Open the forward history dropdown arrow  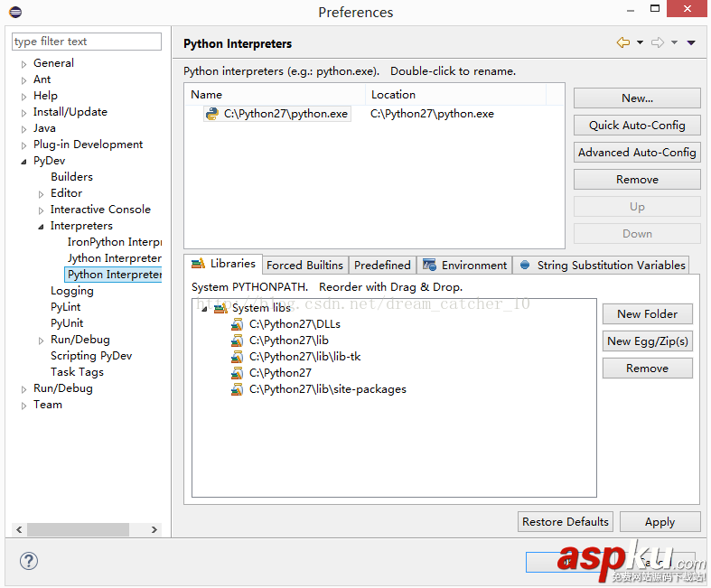[674, 42]
